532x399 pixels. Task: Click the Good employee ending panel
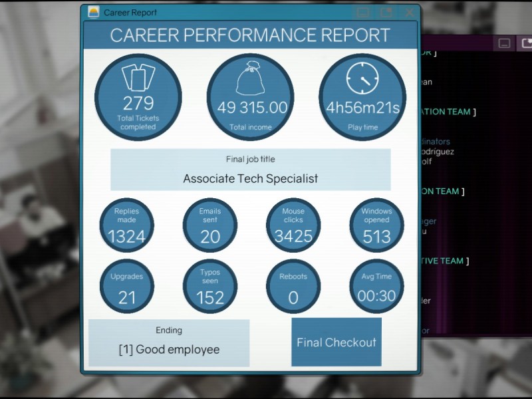(169, 342)
